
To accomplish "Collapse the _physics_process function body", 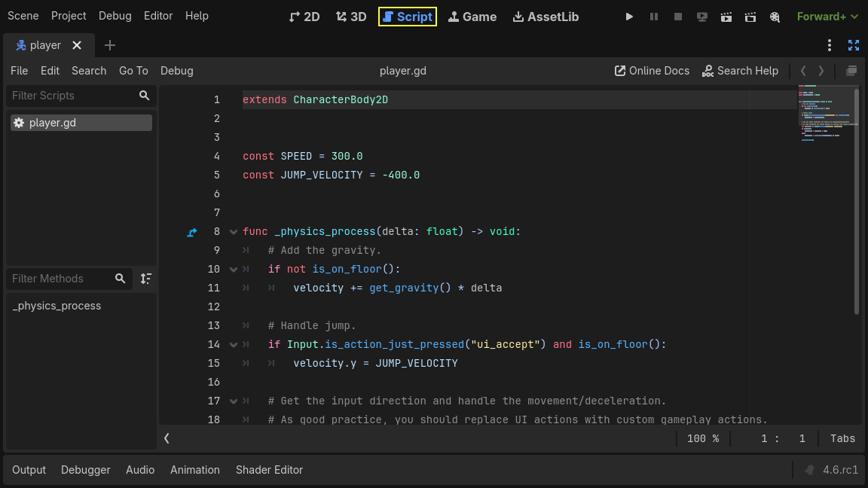I will coord(233,231).
